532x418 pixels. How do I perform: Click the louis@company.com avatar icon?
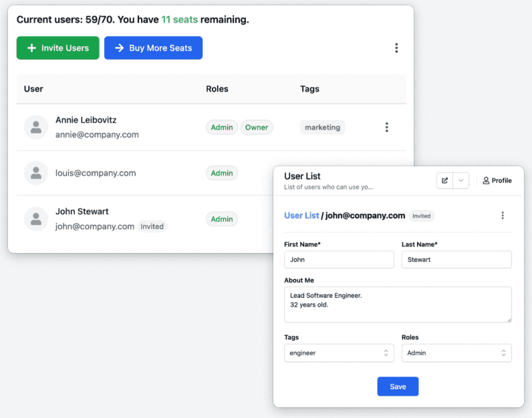(35, 173)
